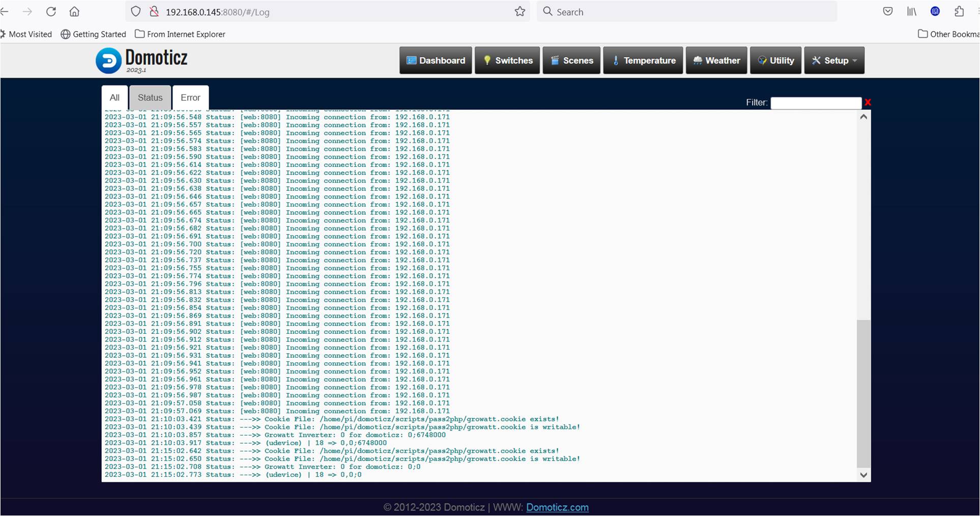Open the Utility page
The image size is (980, 516).
tap(775, 60)
